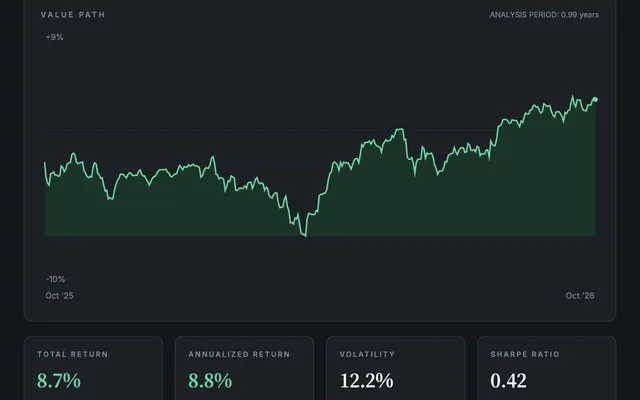Viewport: 640px width, 400px height.
Task: Click the SHARPE RATIO card label
Action: (525, 354)
